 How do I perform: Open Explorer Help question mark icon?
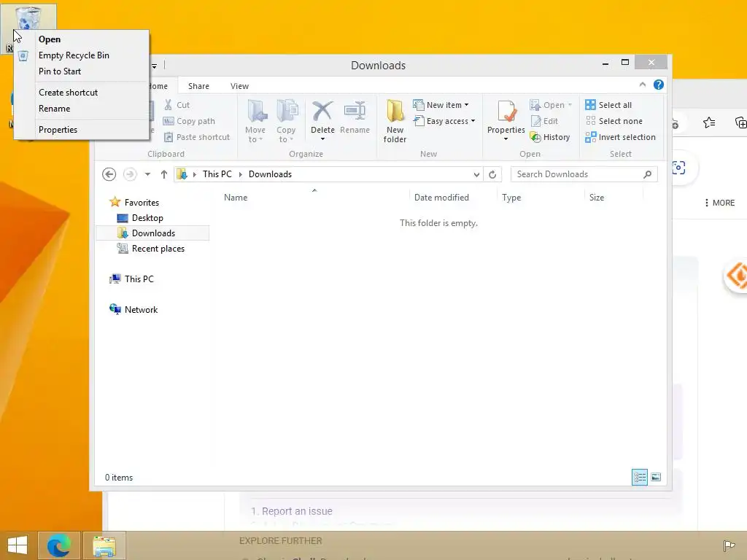pyautogui.click(x=659, y=85)
